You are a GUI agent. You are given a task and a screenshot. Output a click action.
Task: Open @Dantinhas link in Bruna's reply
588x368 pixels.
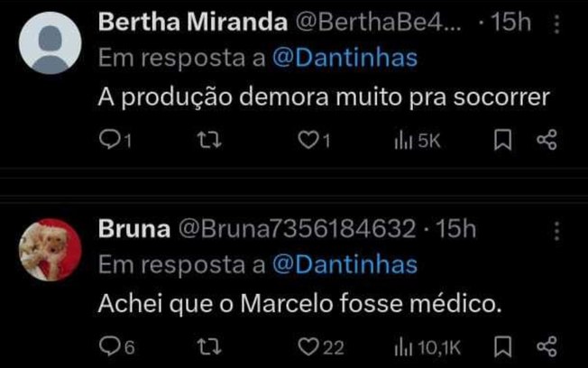(345, 264)
